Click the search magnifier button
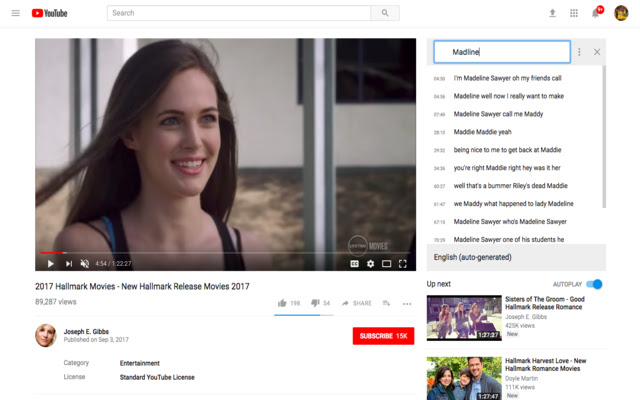 pyautogui.click(x=385, y=13)
